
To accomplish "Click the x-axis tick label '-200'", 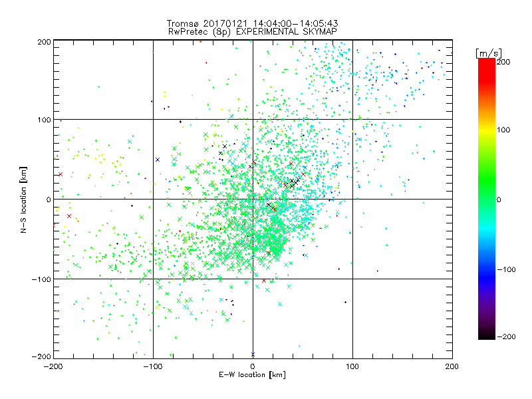I will [53, 366].
